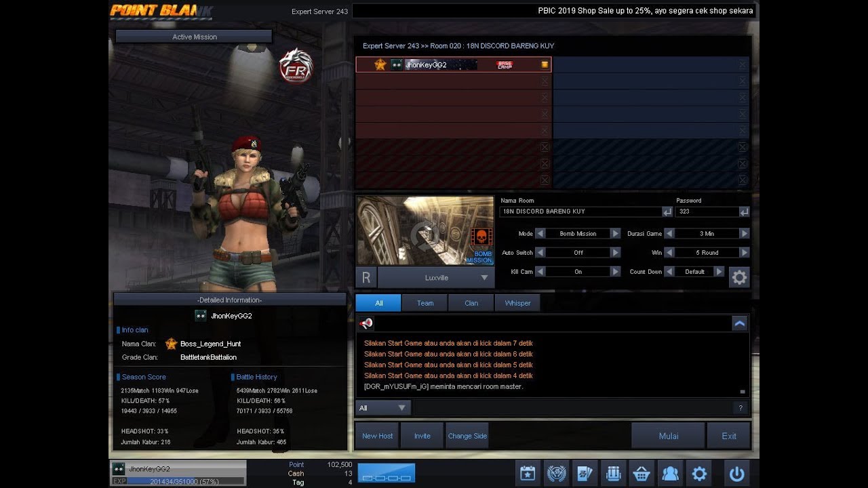Click the Luxville map preview thumbnail
Screen dimensions: 868x488
tap(425, 231)
